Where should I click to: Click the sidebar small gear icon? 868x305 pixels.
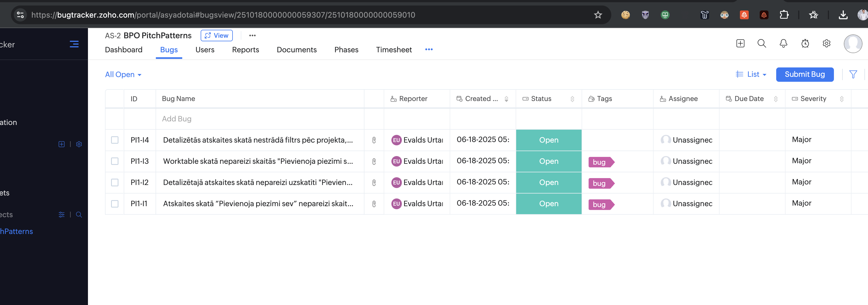pos(79,144)
